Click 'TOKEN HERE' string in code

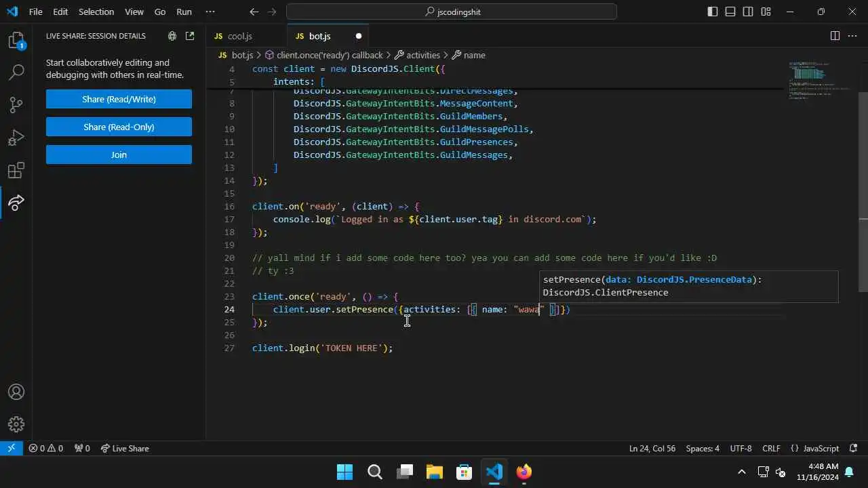coord(351,348)
